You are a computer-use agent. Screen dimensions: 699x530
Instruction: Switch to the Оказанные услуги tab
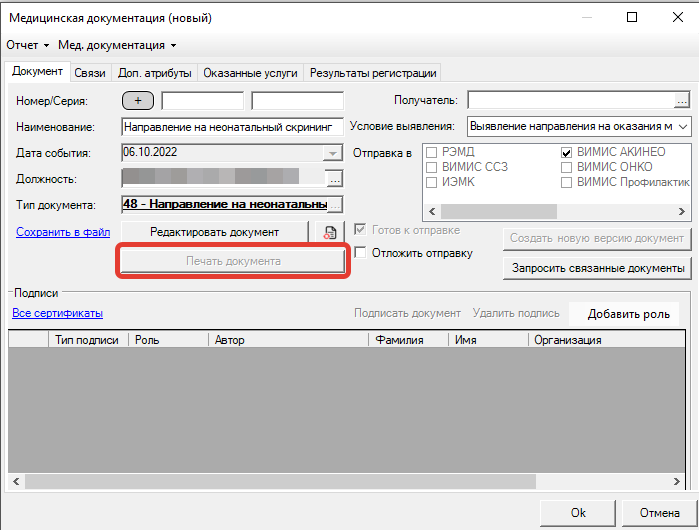coord(251,73)
